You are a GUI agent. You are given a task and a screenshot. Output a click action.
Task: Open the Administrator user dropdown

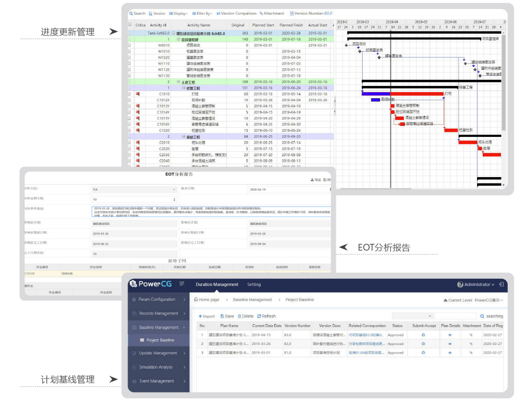pyautogui.click(x=476, y=284)
